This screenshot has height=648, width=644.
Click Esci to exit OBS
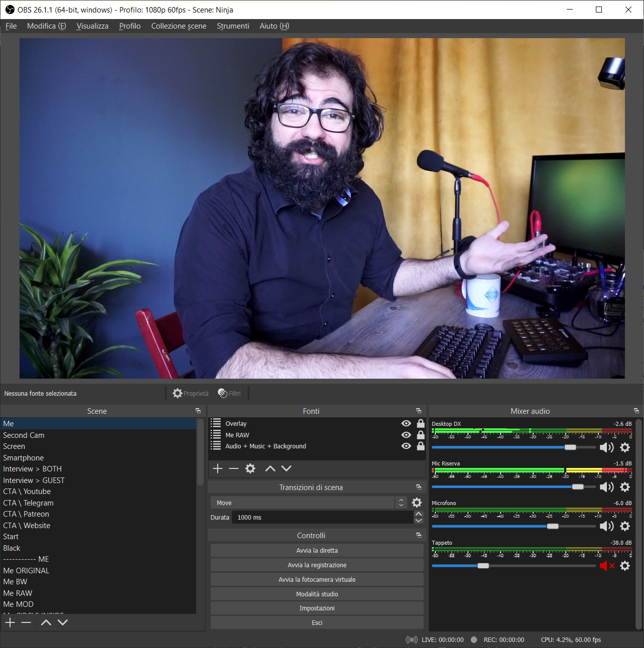click(317, 622)
